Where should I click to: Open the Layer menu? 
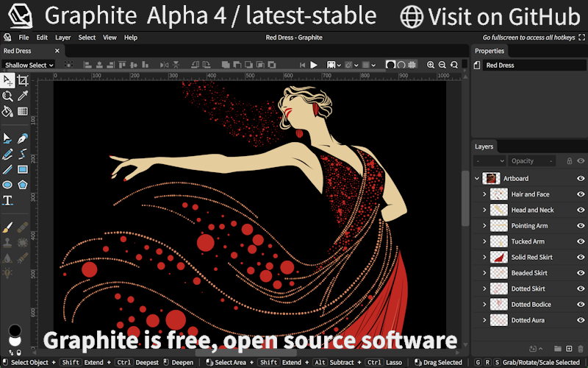pyautogui.click(x=63, y=38)
